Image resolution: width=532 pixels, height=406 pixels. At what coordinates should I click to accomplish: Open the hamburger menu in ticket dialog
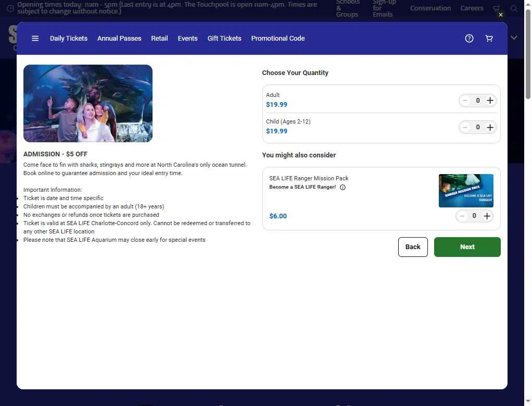coord(35,39)
